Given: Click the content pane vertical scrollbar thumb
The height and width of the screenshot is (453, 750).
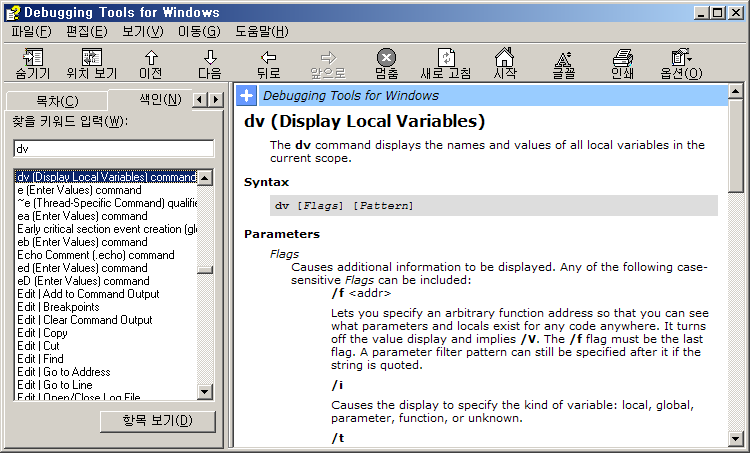Looking at the screenshot, I should click(736, 140).
